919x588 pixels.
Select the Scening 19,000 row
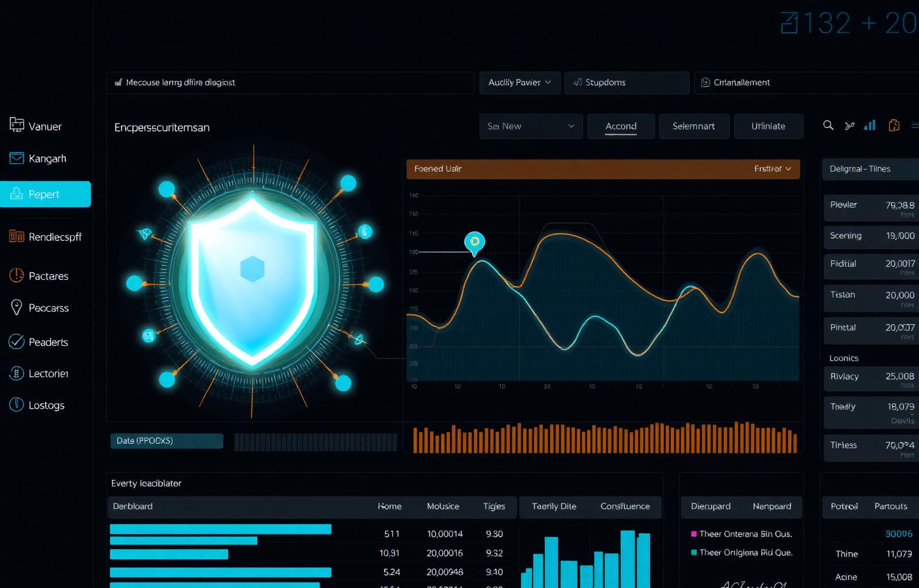pos(871,236)
